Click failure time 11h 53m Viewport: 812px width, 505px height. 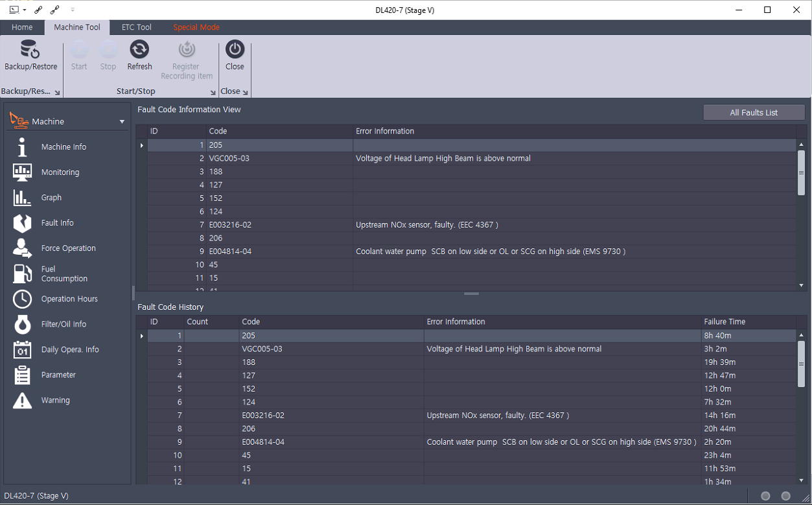(719, 469)
